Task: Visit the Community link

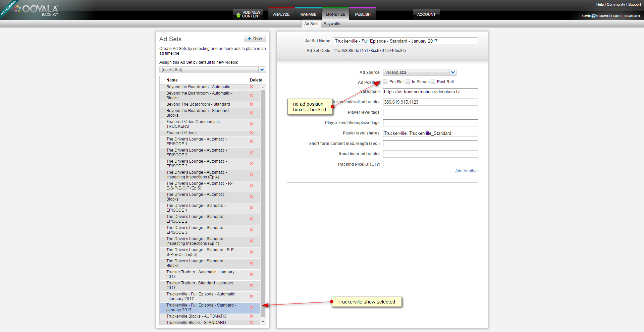Action: click(616, 4)
